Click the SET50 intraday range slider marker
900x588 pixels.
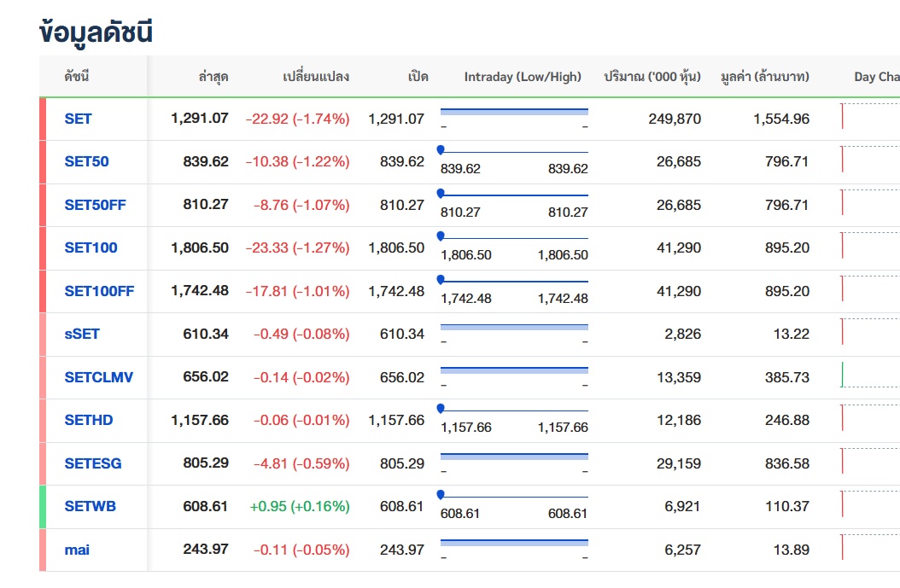[x=441, y=150]
